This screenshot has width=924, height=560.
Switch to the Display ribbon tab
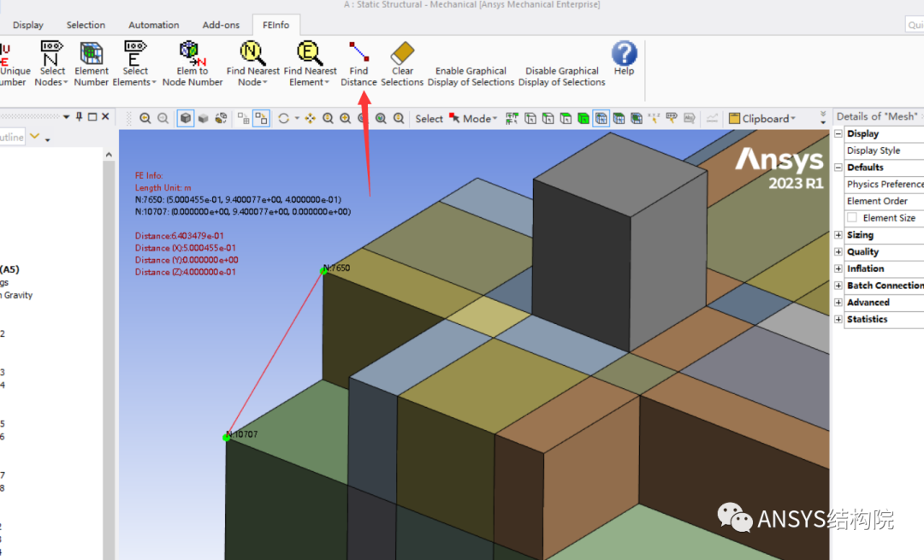(27, 25)
